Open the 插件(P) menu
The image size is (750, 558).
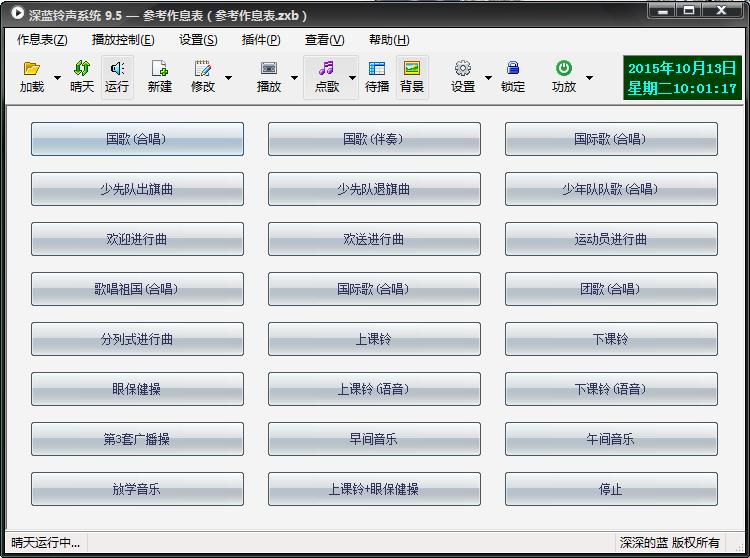[261, 40]
